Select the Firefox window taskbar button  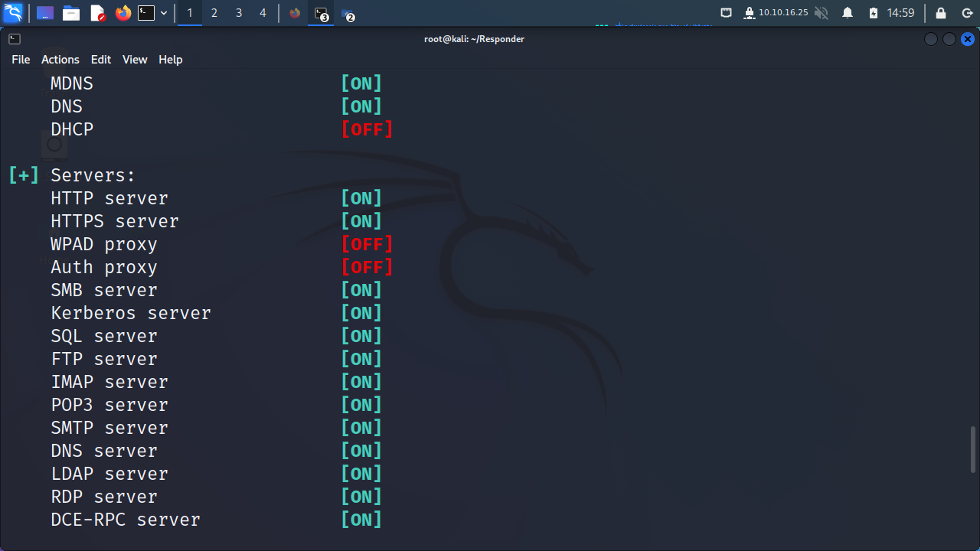[x=295, y=13]
